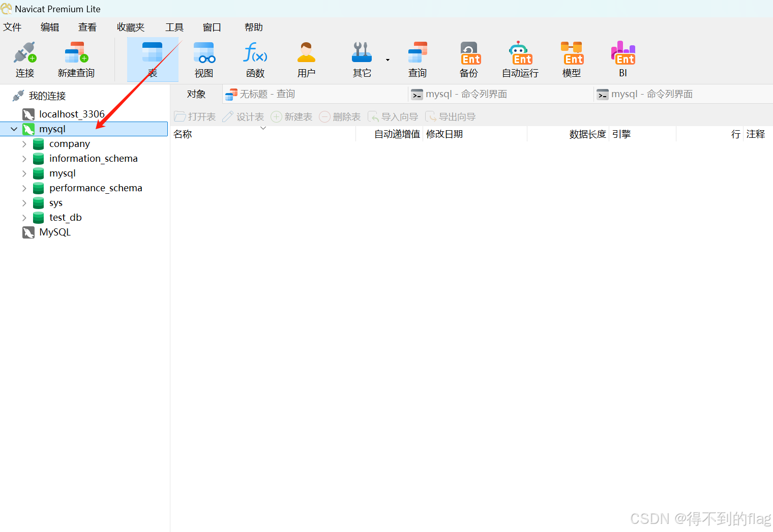Sort by the 引擎 column header

[642, 134]
